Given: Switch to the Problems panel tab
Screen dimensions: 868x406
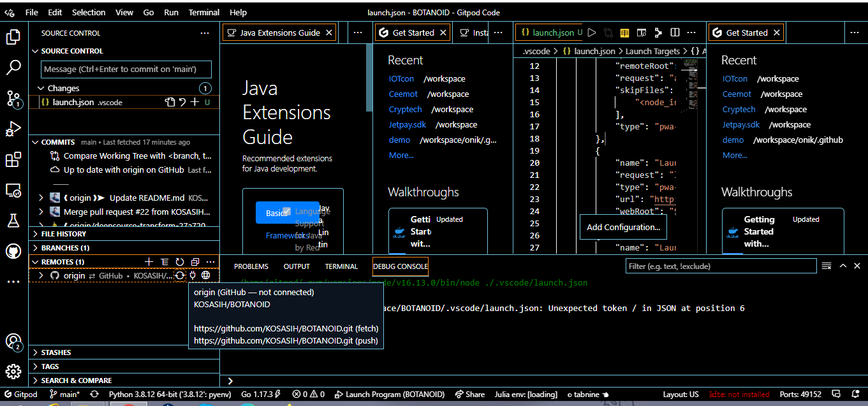Looking at the screenshot, I should click(251, 266).
